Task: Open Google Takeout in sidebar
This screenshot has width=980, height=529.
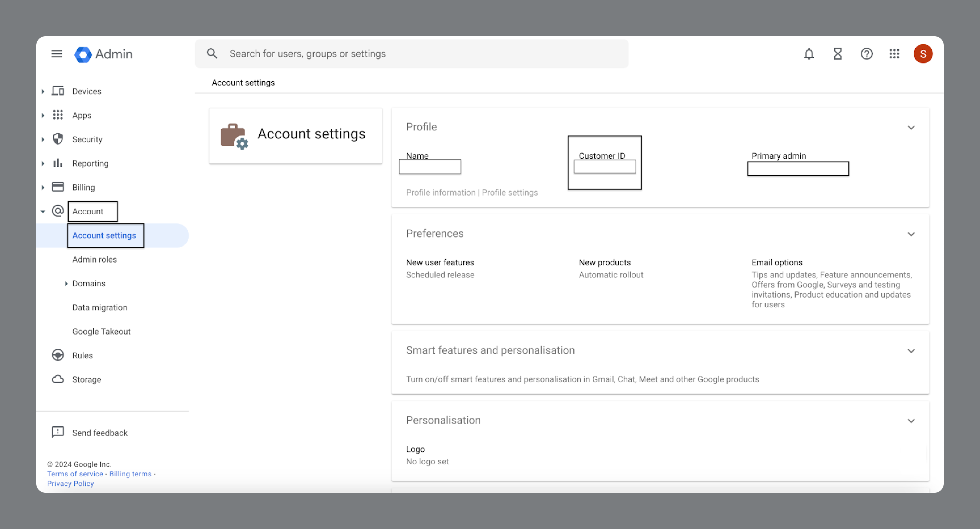Action: coord(101,331)
